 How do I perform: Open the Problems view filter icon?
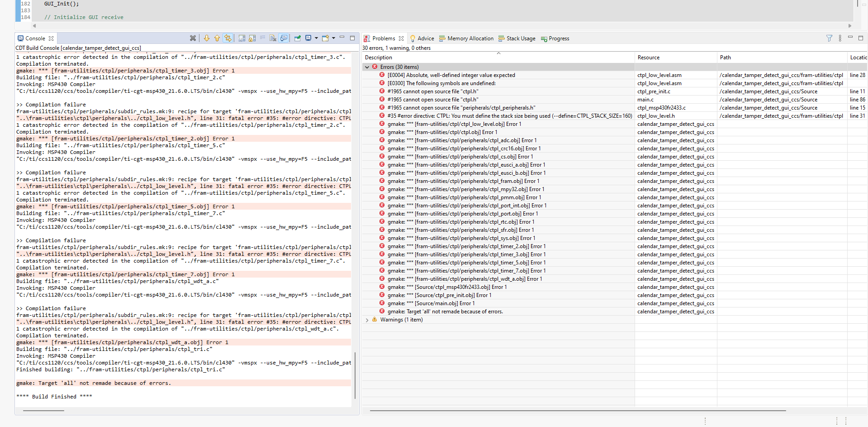point(829,38)
